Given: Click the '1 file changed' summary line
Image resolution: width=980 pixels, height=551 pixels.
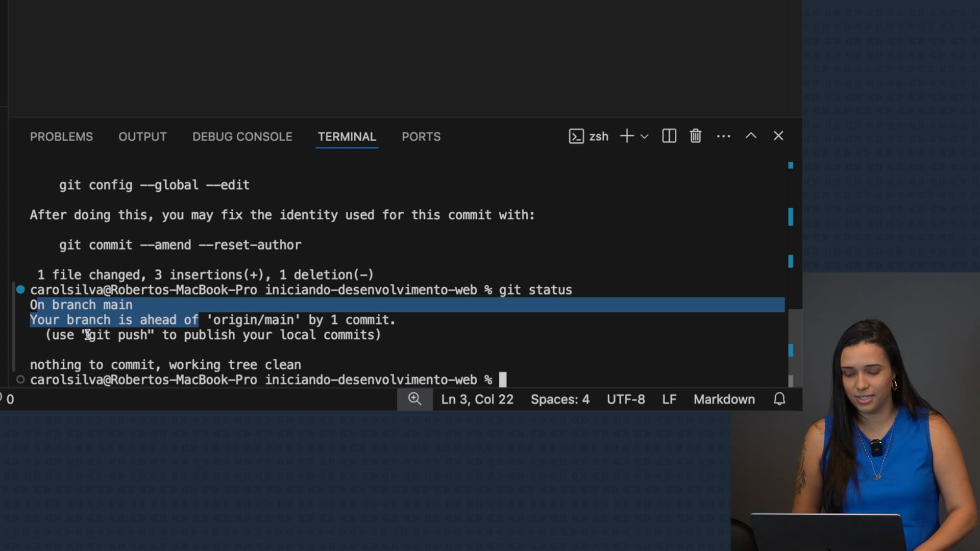Looking at the screenshot, I should click(205, 275).
